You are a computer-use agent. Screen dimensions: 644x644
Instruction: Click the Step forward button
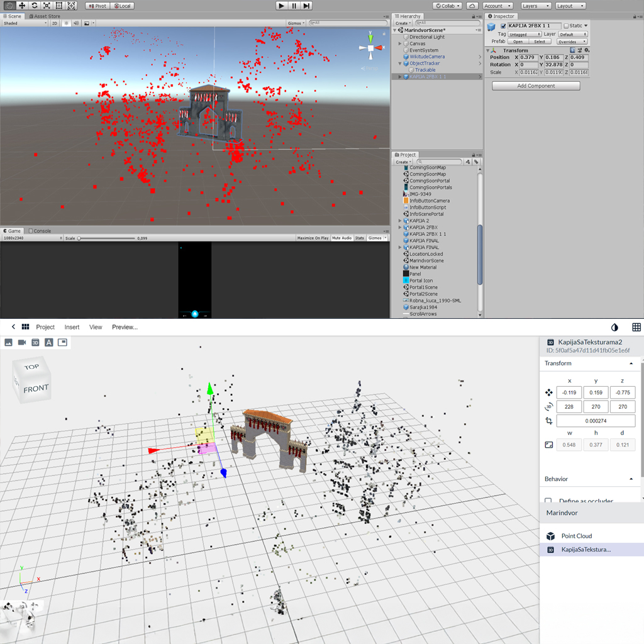coord(306,6)
